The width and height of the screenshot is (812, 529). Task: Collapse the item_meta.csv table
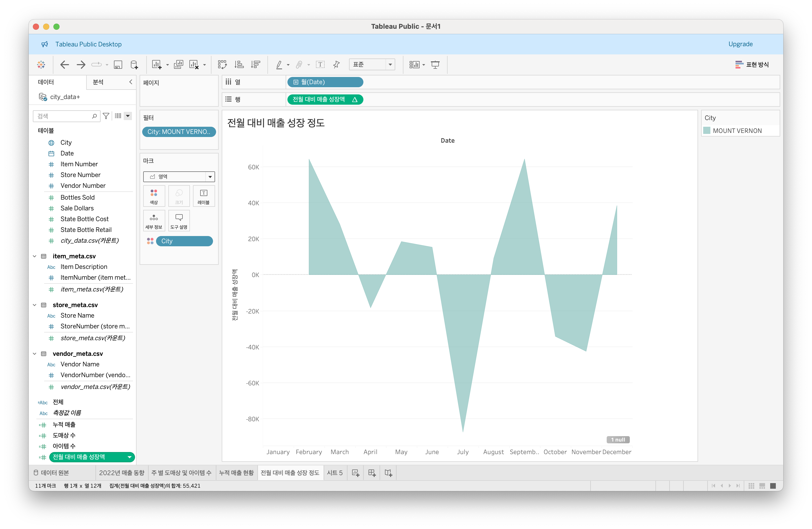coord(34,256)
